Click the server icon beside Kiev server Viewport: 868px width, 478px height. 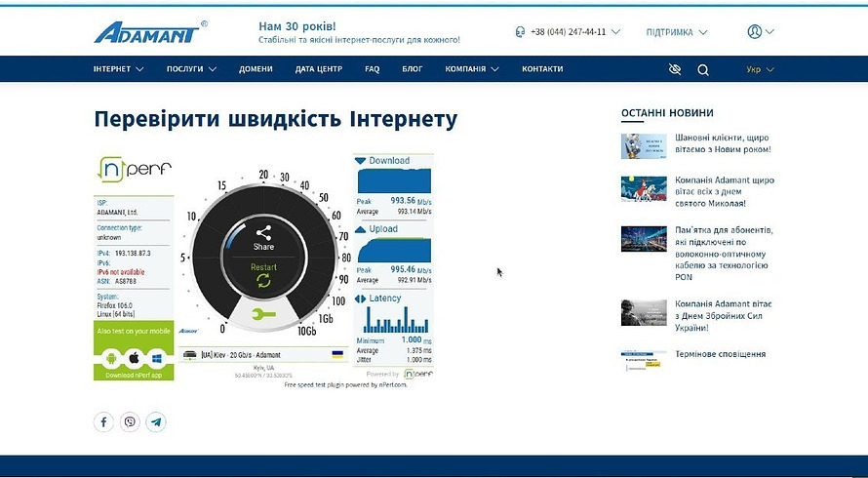[x=190, y=354]
